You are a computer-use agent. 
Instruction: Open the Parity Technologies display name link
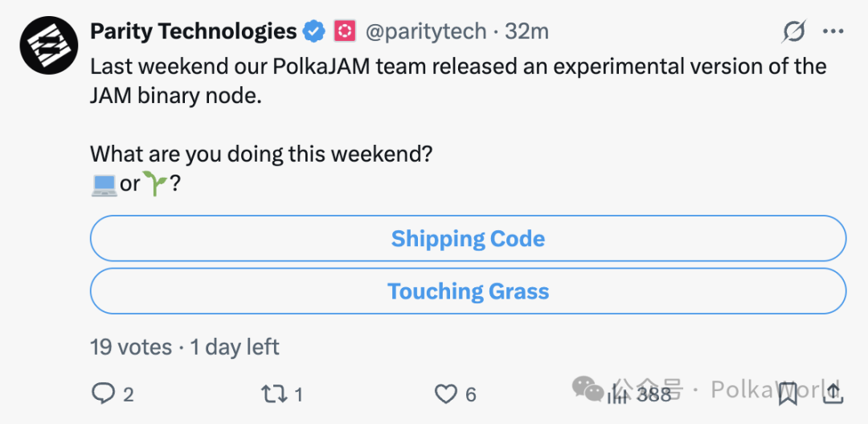click(x=193, y=31)
